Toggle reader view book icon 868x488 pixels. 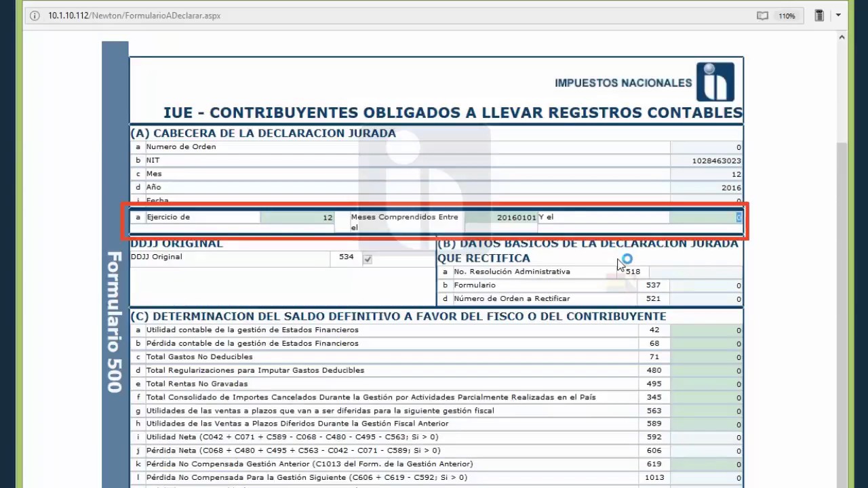762,16
